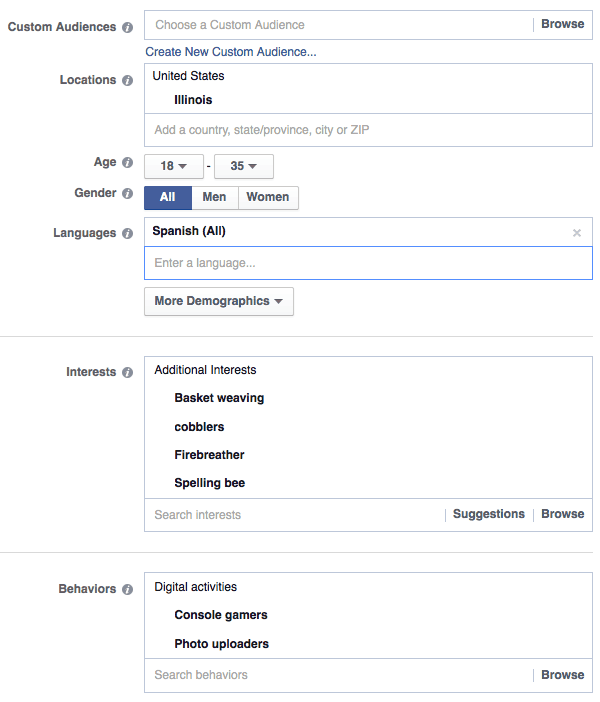The image size is (600, 702).
Task: Select the All gender option
Action: [168, 197]
